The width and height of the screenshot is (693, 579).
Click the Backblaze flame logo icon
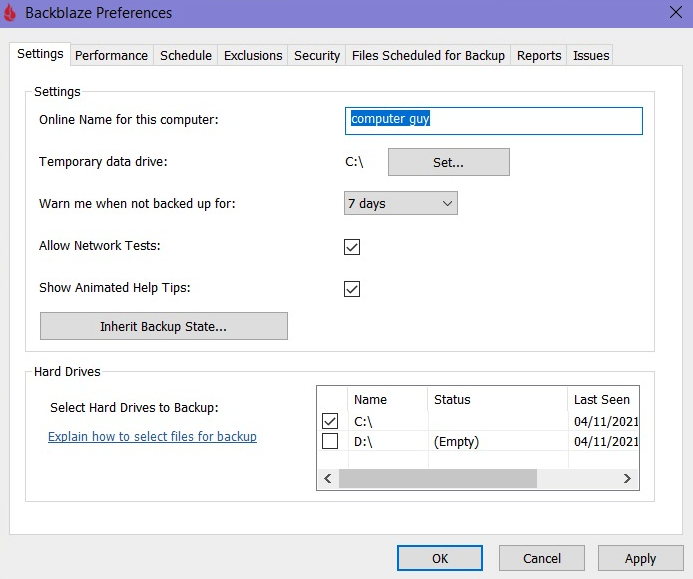[x=10, y=13]
